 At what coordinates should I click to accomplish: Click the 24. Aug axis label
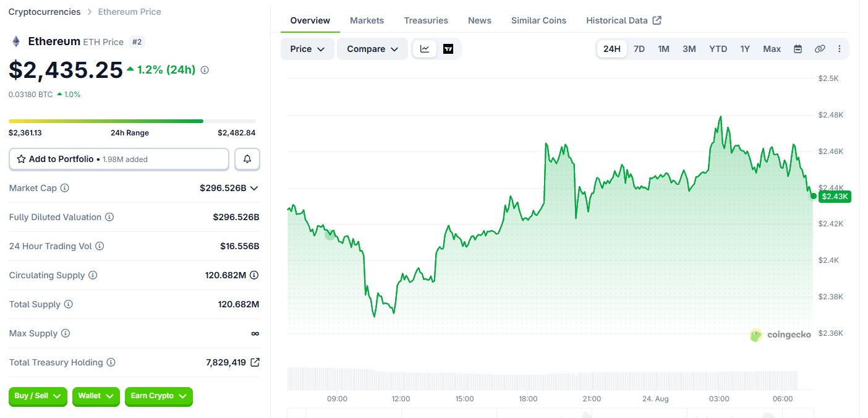pos(655,399)
